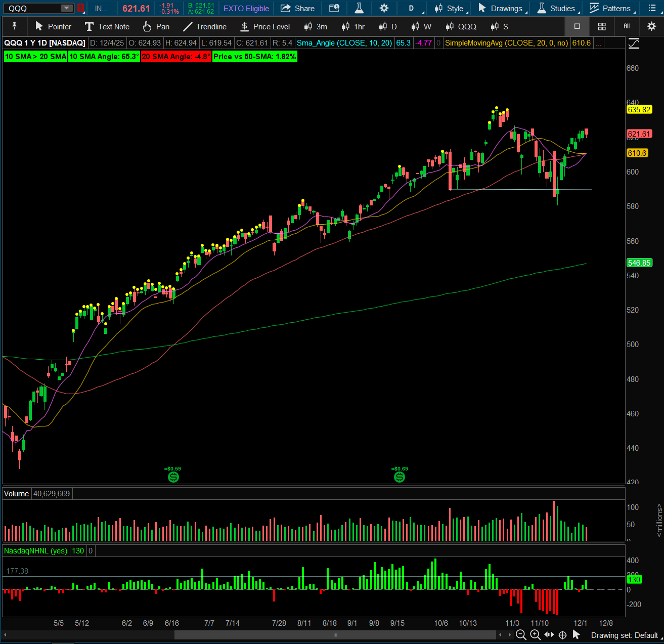Click the red symbol link indicator

(x=80, y=8)
